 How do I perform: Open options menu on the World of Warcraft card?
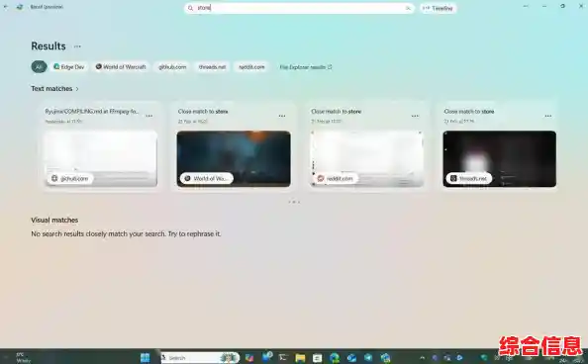282,116
